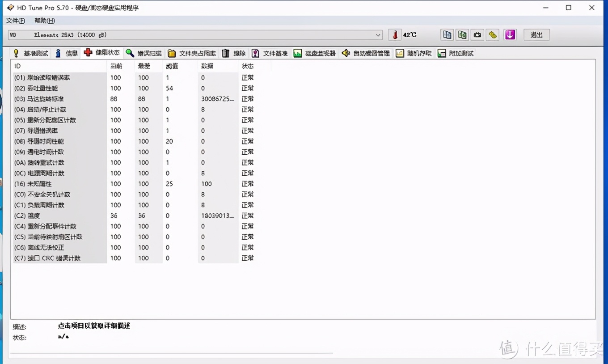
Task: Open the 错误扫描 error scan tab
Action: [144, 53]
